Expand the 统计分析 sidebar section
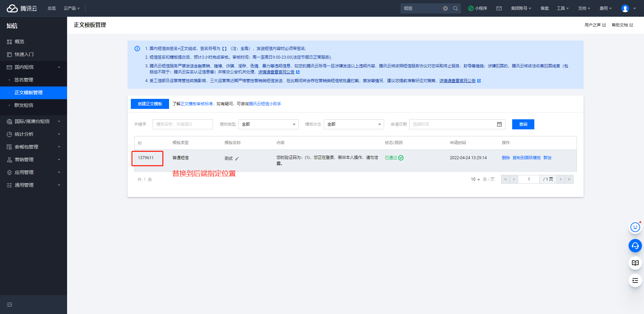644x314 pixels. coord(33,134)
